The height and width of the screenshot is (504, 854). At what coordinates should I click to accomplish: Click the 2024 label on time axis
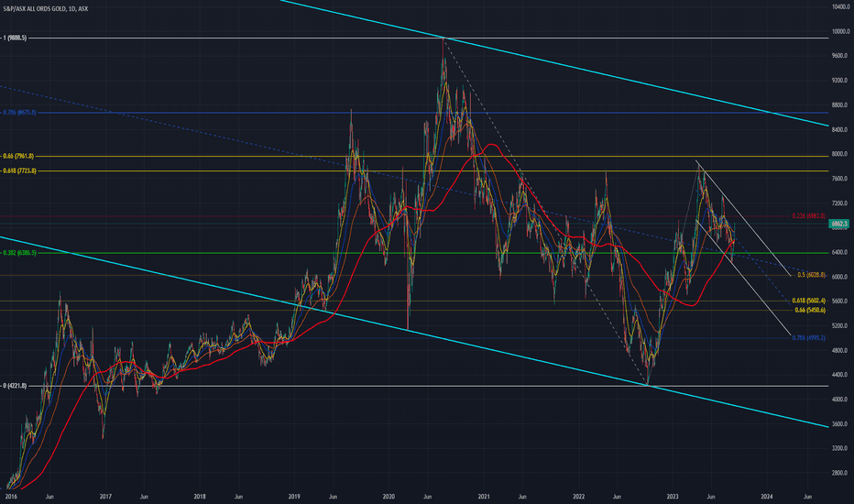coord(767,497)
